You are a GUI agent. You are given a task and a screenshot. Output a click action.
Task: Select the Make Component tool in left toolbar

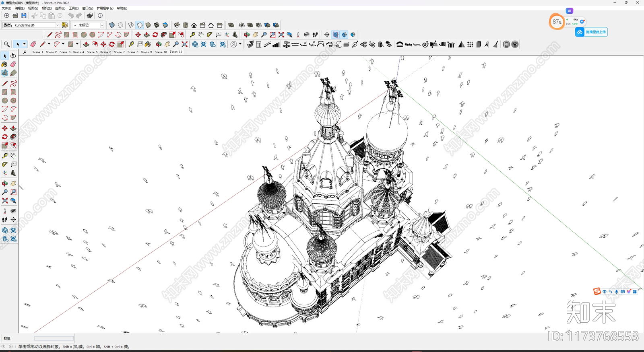tap(5, 73)
